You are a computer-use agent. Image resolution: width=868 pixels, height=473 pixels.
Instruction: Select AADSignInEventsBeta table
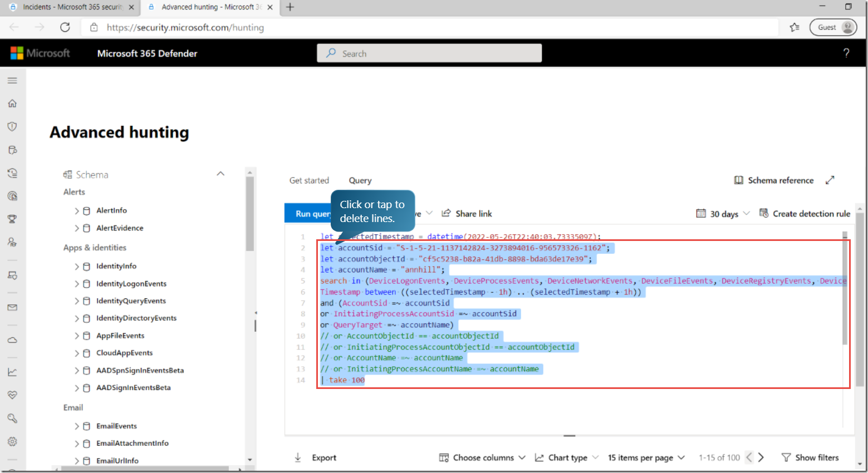(x=133, y=388)
